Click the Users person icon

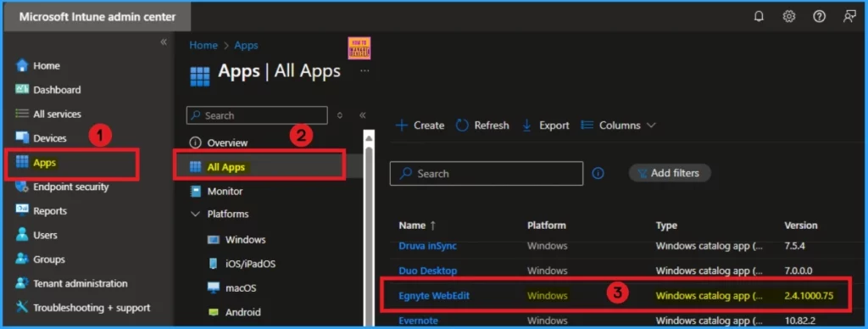click(22, 235)
